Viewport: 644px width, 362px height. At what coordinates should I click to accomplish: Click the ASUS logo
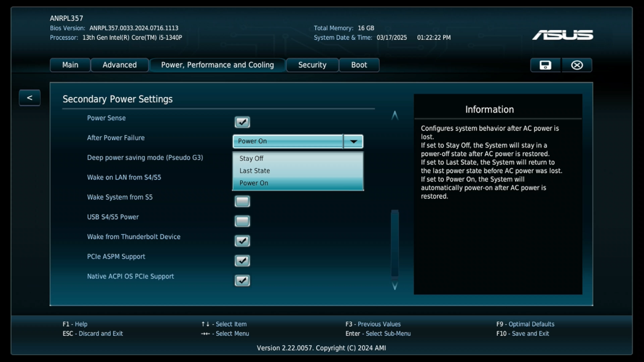coord(563,35)
